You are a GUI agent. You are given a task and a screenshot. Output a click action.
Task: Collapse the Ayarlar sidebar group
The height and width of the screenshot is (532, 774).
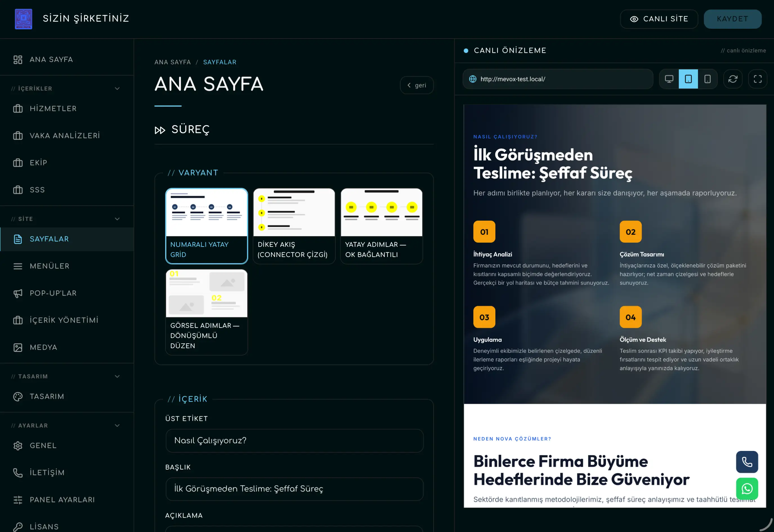tap(117, 426)
